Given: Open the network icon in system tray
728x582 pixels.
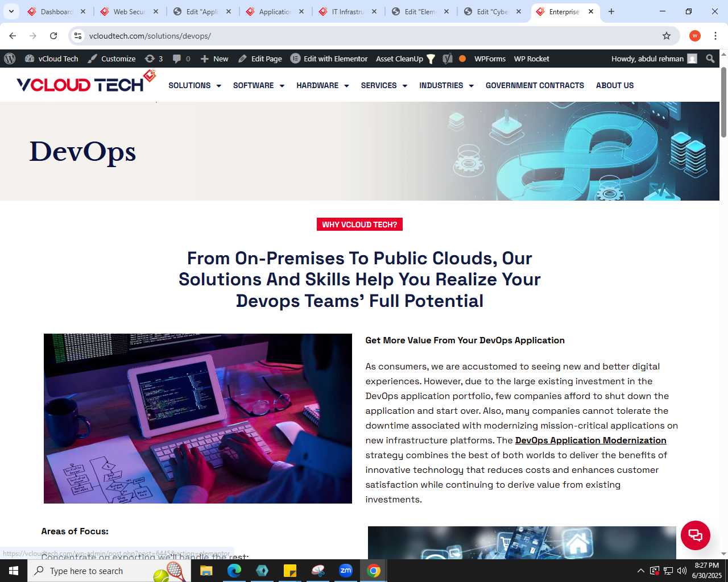Looking at the screenshot, I should [x=668, y=571].
